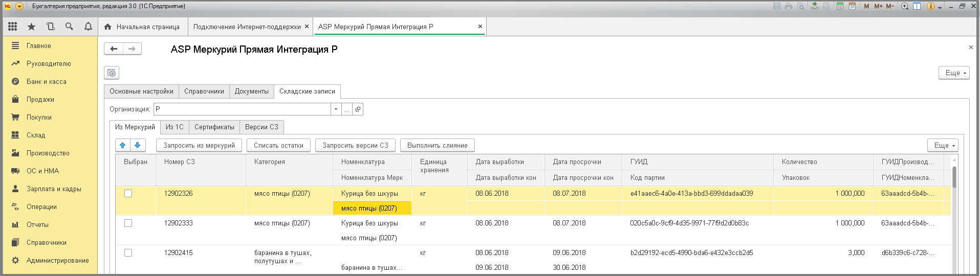Open the search magnifier icon
Image resolution: width=980 pixels, height=276 pixels.
pos(69,27)
